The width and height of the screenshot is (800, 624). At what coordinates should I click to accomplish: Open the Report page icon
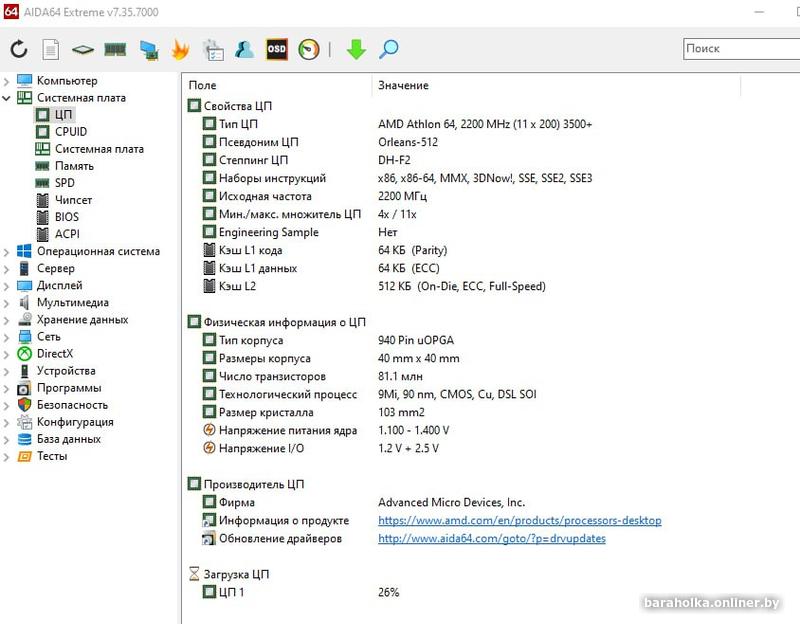[x=51, y=49]
